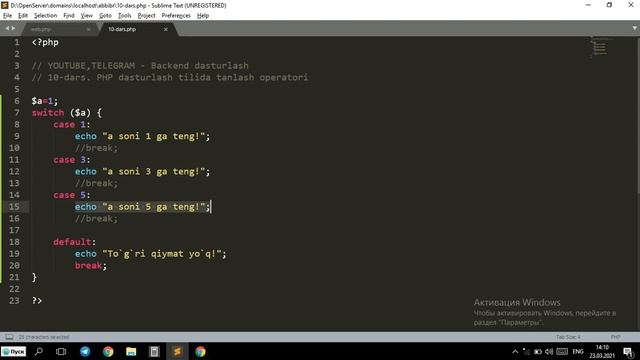Switch the ENG input language
The width and height of the screenshot is (640, 360).
point(578,351)
